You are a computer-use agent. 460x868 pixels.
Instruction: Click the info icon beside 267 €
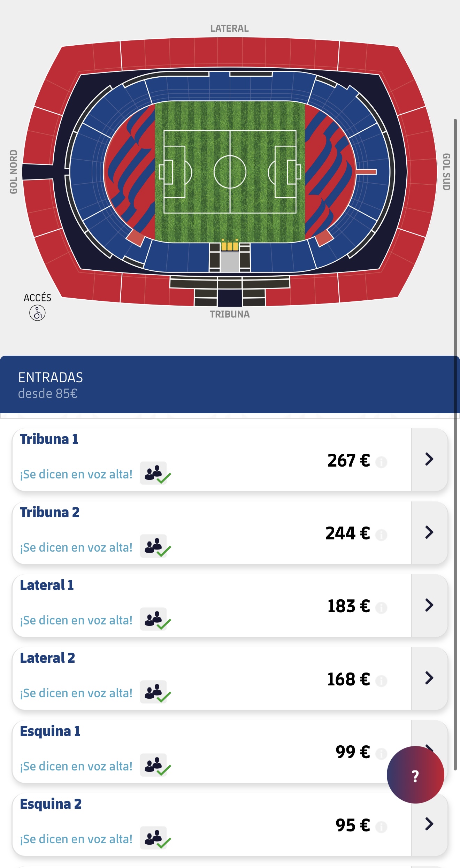pos(381,462)
